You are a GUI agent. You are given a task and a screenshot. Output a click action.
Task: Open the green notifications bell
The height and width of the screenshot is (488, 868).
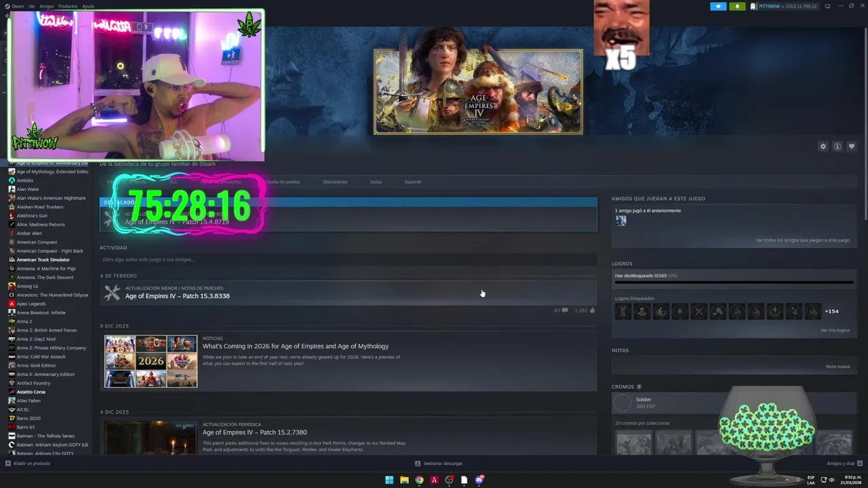[737, 6]
